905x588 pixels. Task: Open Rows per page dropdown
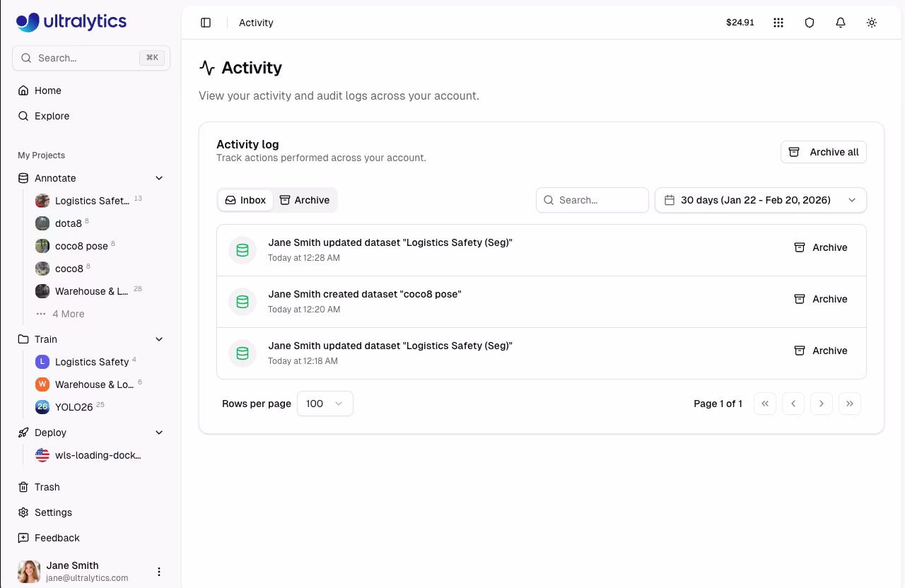click(325, 404)
